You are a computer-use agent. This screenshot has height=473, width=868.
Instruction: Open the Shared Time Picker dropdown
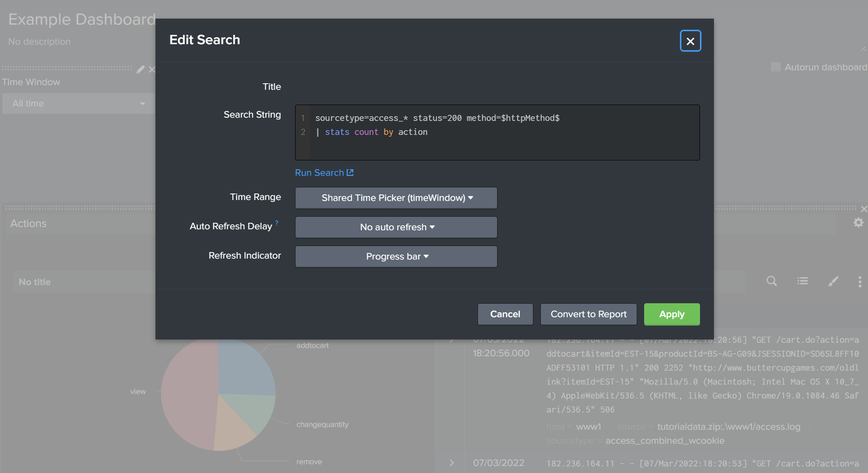point(396,198)
